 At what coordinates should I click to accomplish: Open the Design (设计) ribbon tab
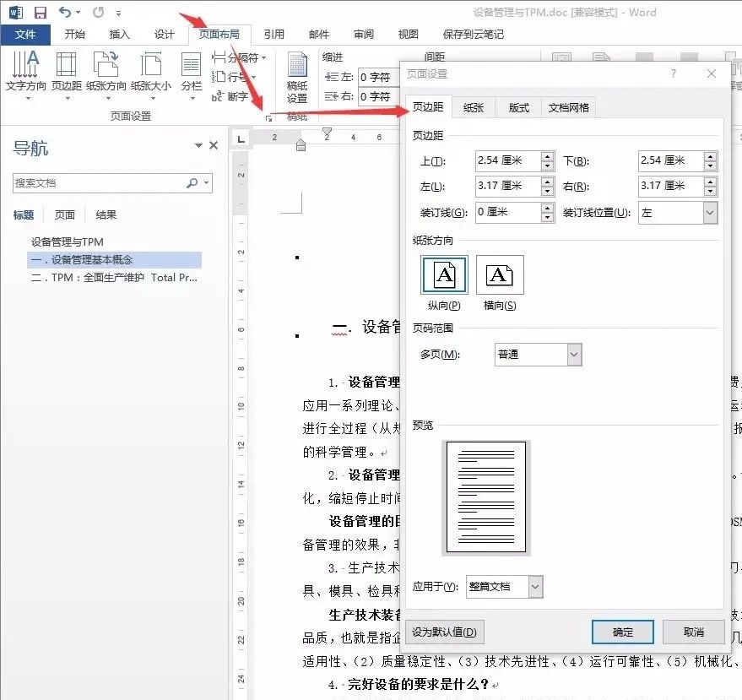tap(165, 34)
